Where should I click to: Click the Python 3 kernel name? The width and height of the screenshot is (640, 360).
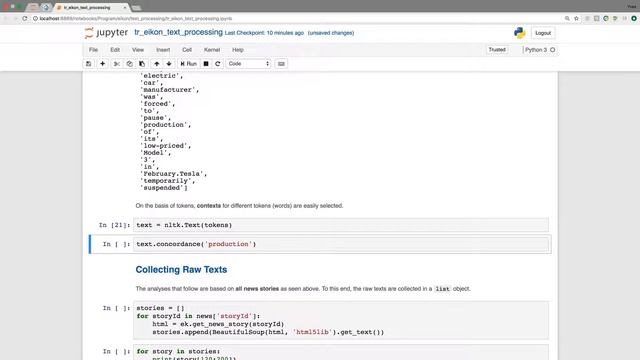pos(536,50)
